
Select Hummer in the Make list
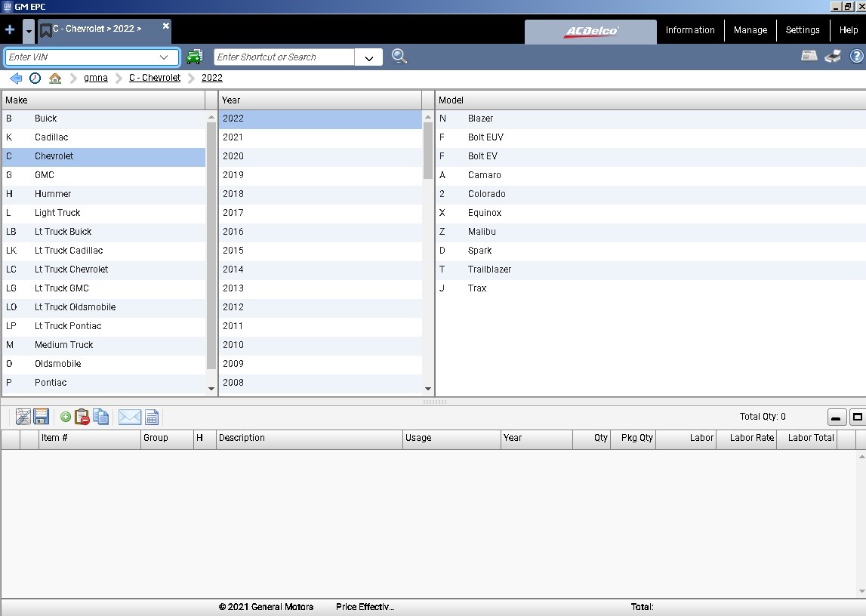pyautogui.click(x=104, y=194)
